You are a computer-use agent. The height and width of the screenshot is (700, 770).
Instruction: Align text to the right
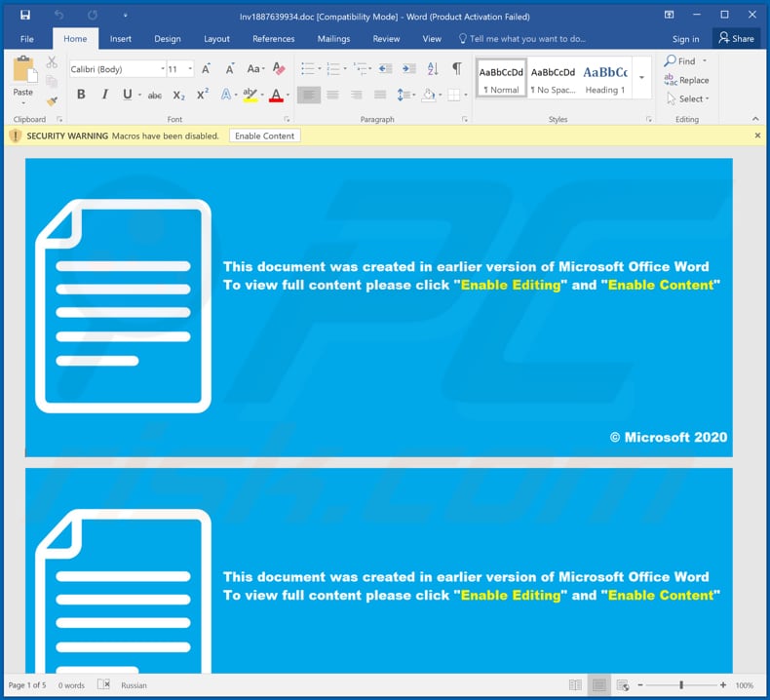[x=356, y=95]
